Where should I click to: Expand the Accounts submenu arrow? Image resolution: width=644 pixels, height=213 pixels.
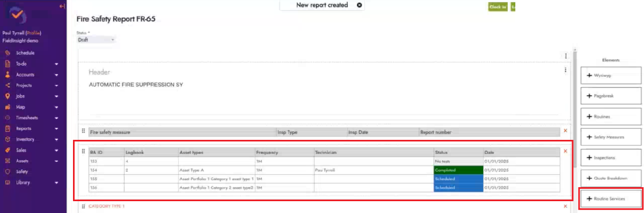tap(56, 75)
